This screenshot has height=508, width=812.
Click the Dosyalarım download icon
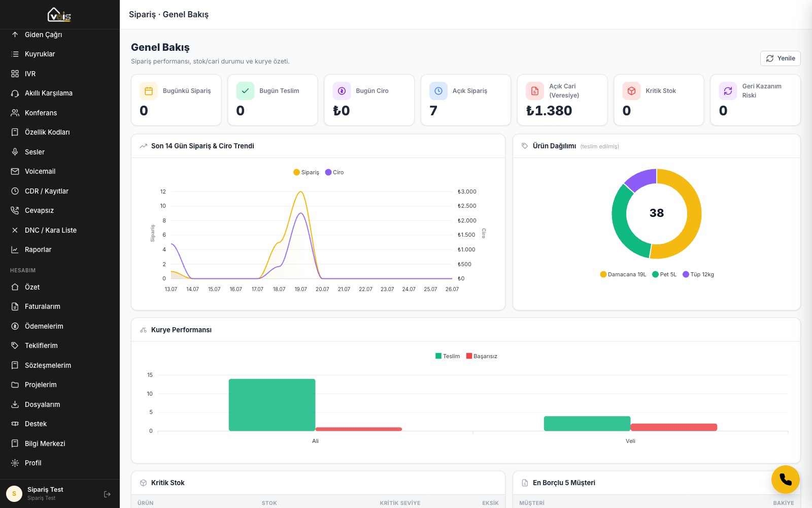tap(15, 404)
